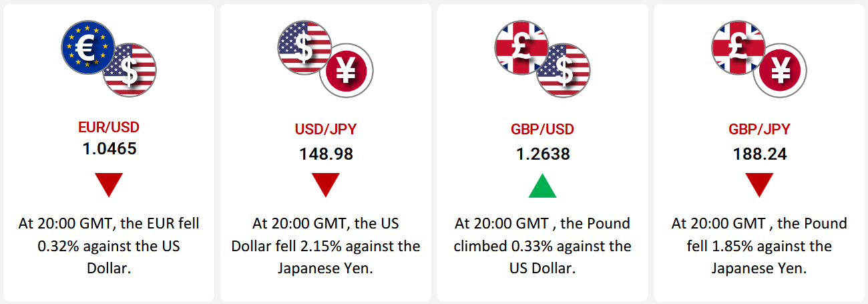Screen dimensions: 868x304
Task: Click the red down arrow under GBP/JPY
Action: [x=759, y=185]
